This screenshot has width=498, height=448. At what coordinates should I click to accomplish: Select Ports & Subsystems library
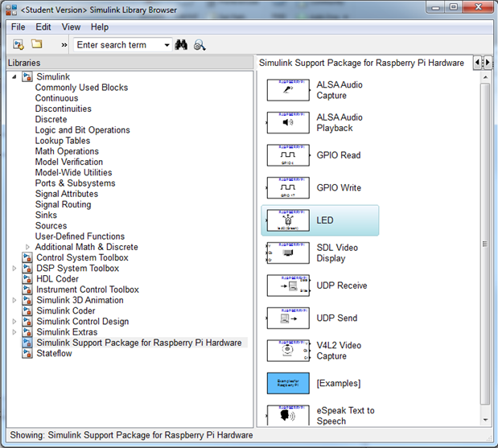pos(76,183)
